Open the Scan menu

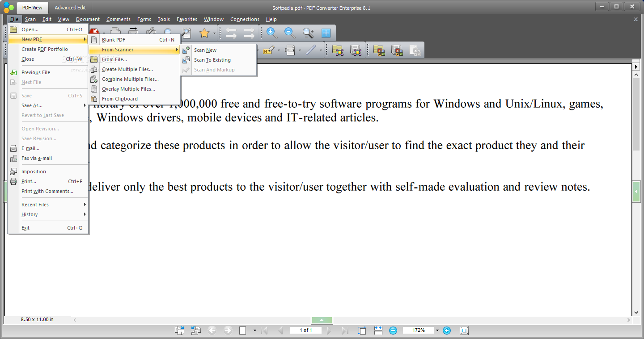(30, 19)
